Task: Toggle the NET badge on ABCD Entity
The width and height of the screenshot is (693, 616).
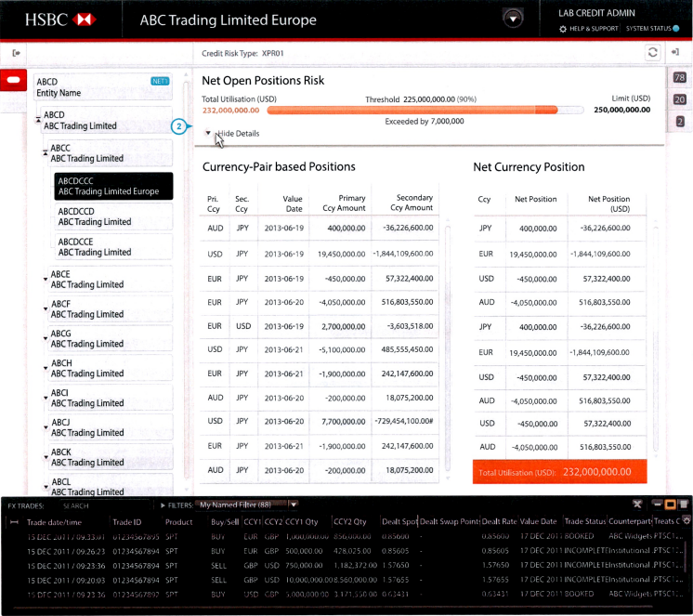Action: (x=159, y=82)
